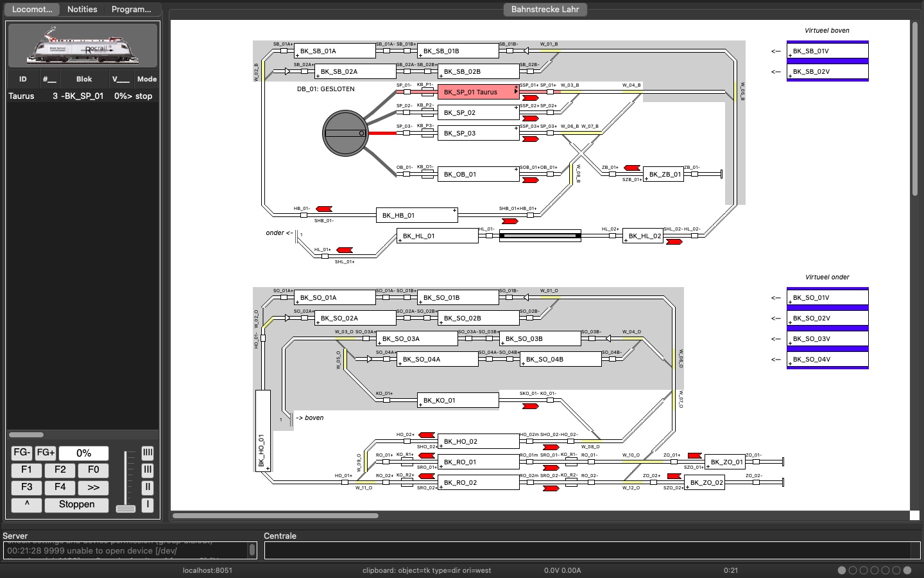Click the red SSP_03+ signal
The width and height of the screenshot is (924, 578).
(531, 139)
